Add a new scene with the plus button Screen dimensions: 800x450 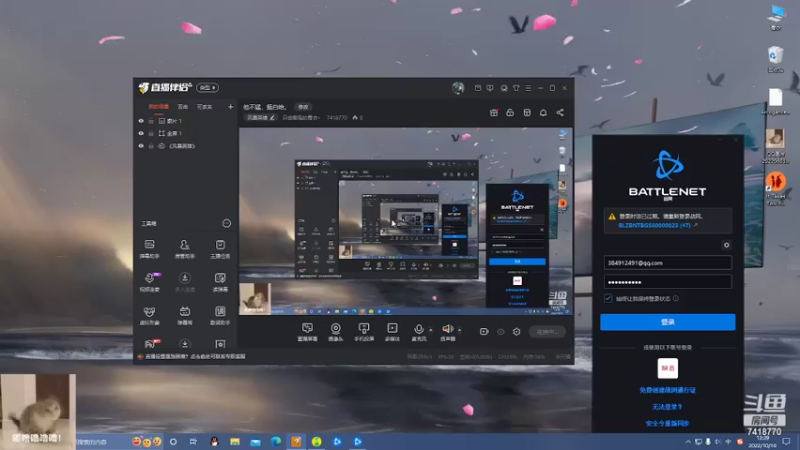point(231,107)
